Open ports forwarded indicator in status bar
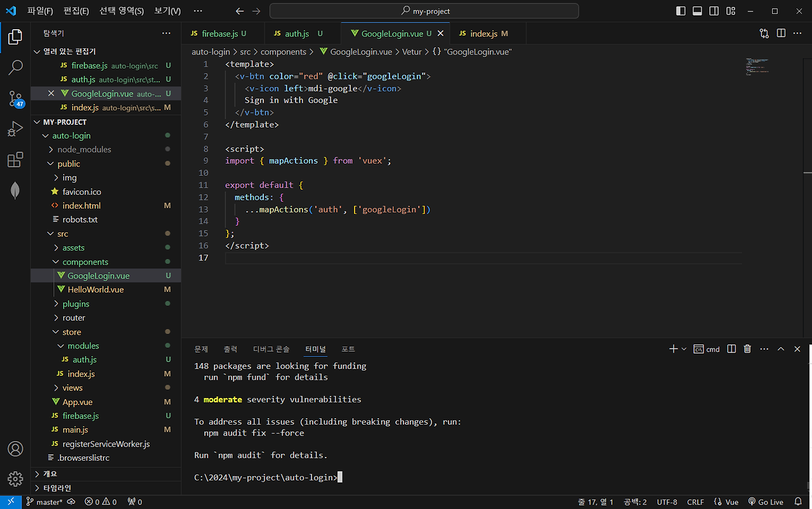This screenshot has height=509, width=812. [x=135, y=502]
